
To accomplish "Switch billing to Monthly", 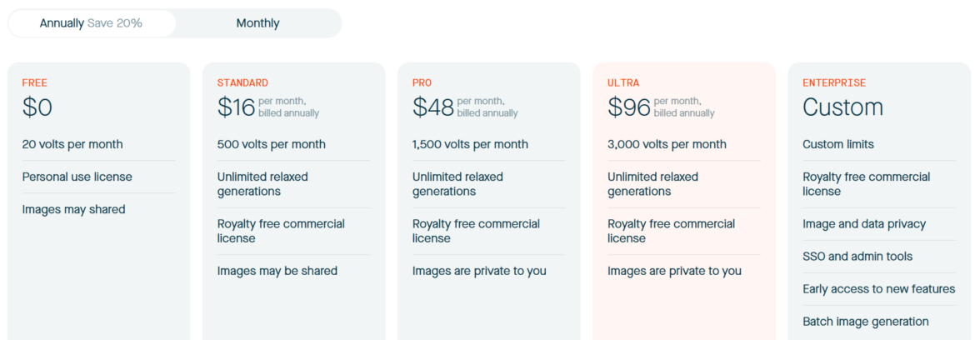I will tap(257, 23).
